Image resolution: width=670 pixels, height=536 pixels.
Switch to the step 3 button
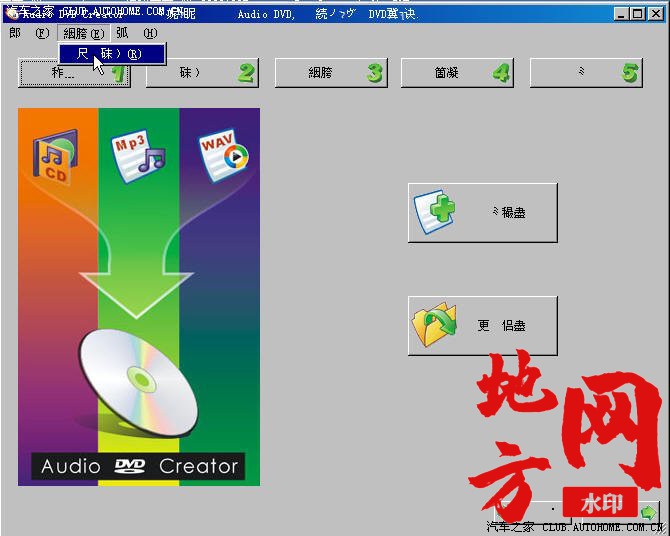331,73
